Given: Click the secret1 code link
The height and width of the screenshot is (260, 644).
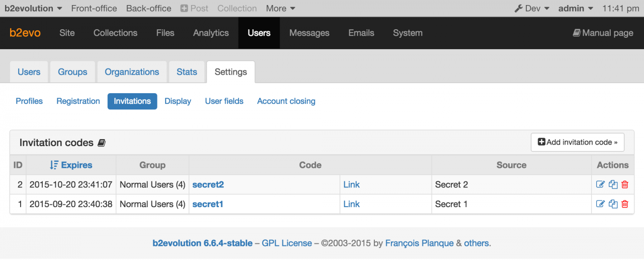Looking at the screenshot, I should pyautogui.click(x=207, y=204).
